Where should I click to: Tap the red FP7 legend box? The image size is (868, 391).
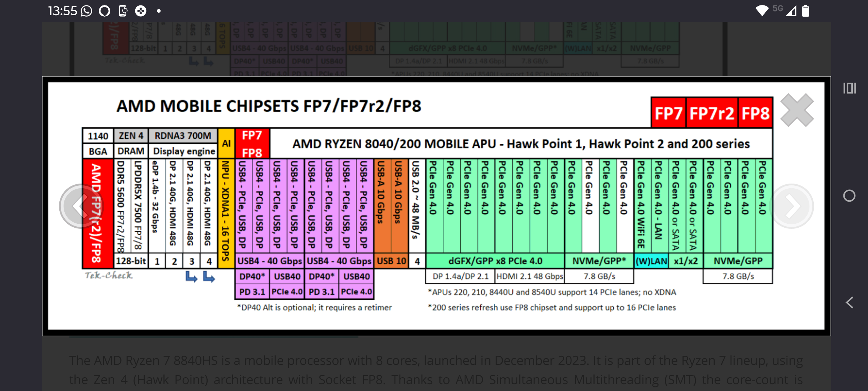(668, 113)
